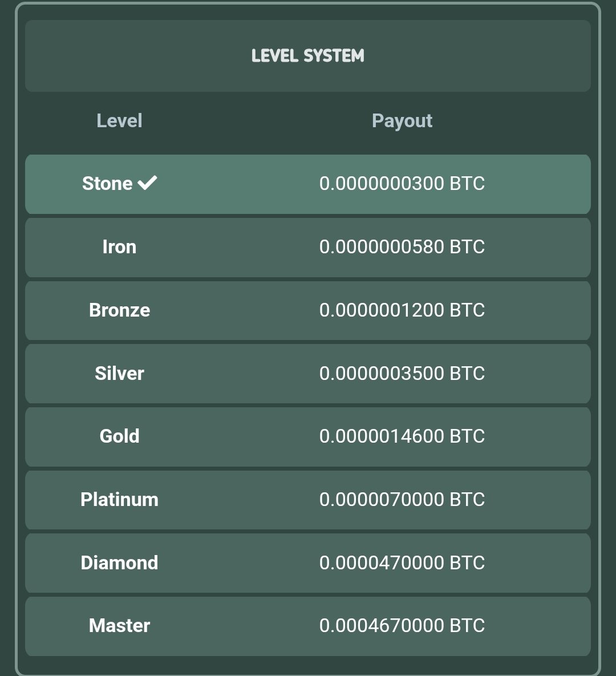Select the Diamond level row
This screenshot has height=676, width=616.
(308, 563)
